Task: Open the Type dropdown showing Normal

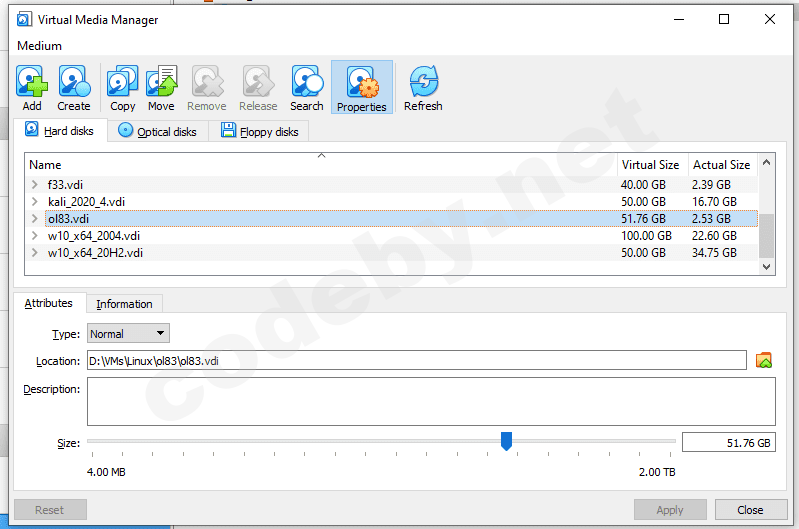Action: tap(128, 334)
